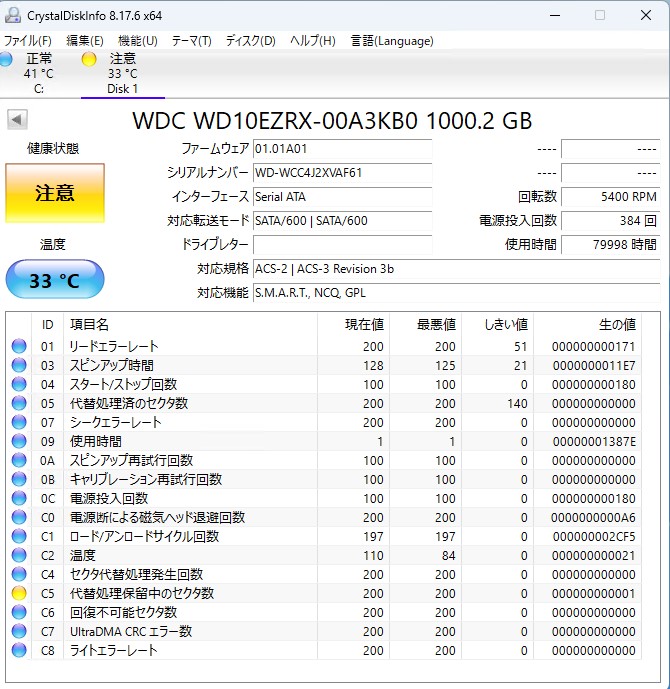
Task: Click the status orb for row 07 シークエラーレート
Action: pos(19,422)
